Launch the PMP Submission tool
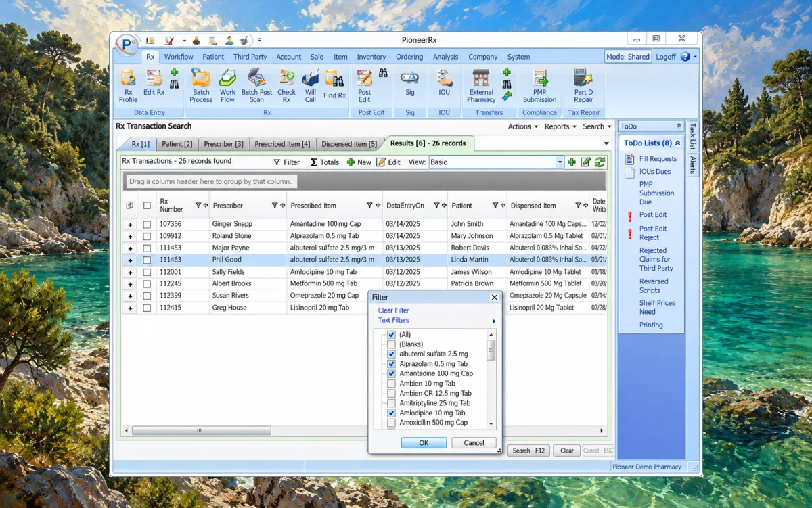The image size is (812, 508). pyautogui.click(x=539, y=85)
